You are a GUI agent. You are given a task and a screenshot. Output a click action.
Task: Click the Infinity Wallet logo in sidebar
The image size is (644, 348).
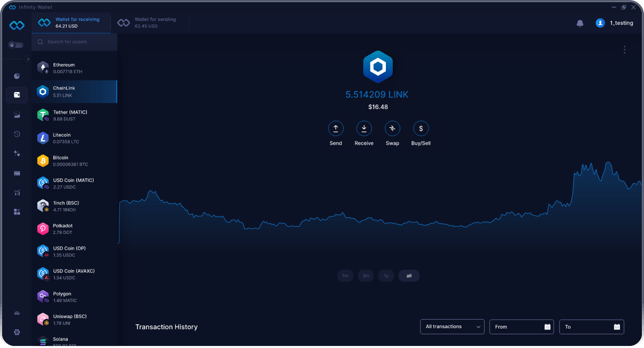(x=17, y=25)
